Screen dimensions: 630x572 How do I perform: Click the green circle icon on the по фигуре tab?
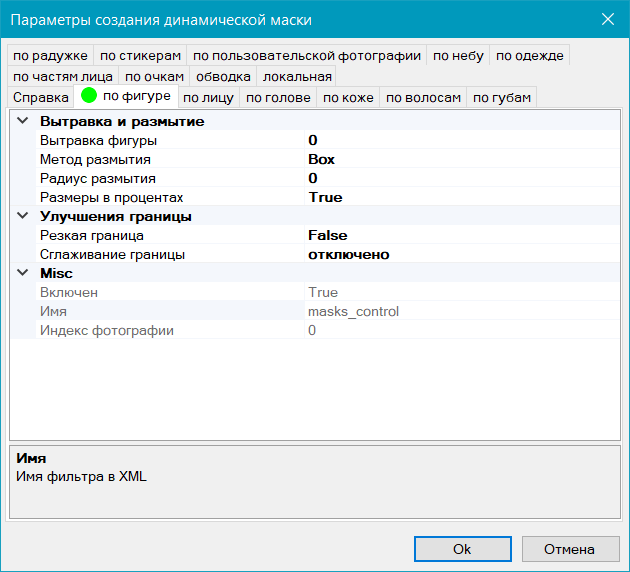(x=89, y=97)
